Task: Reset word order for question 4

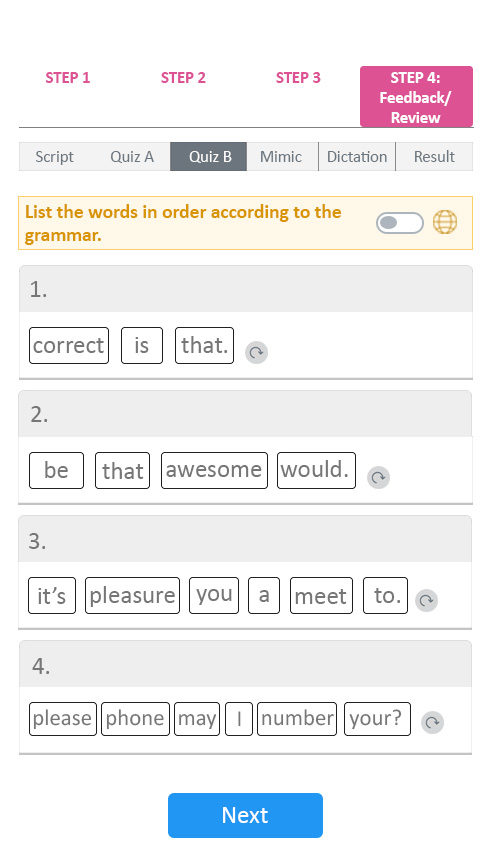Action: click(x=432, y=722)
